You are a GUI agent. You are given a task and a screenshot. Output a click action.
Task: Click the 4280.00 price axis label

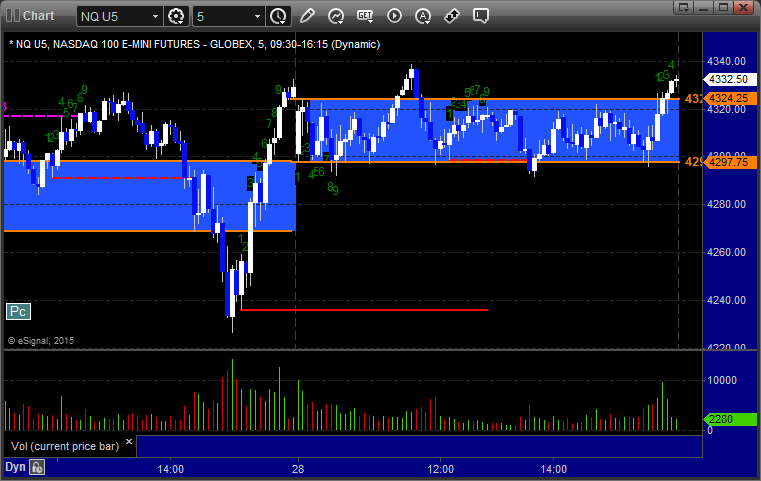click(727, 204)
